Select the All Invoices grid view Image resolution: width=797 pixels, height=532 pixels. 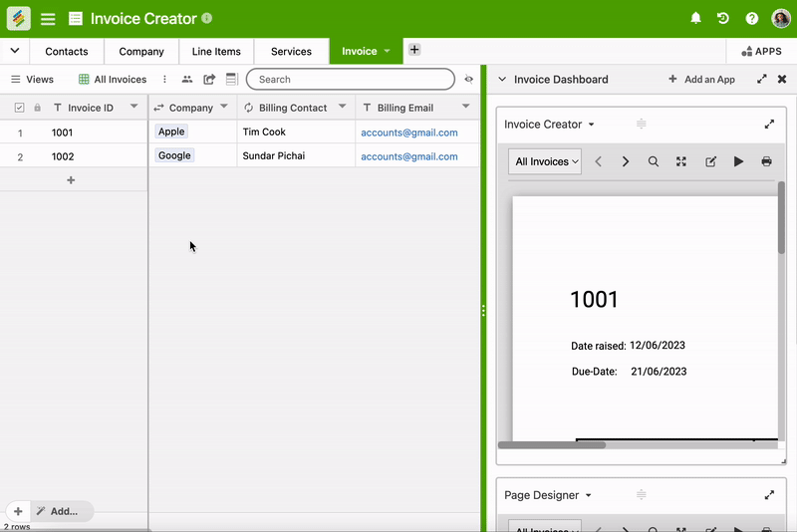click(x=113, y=80)
